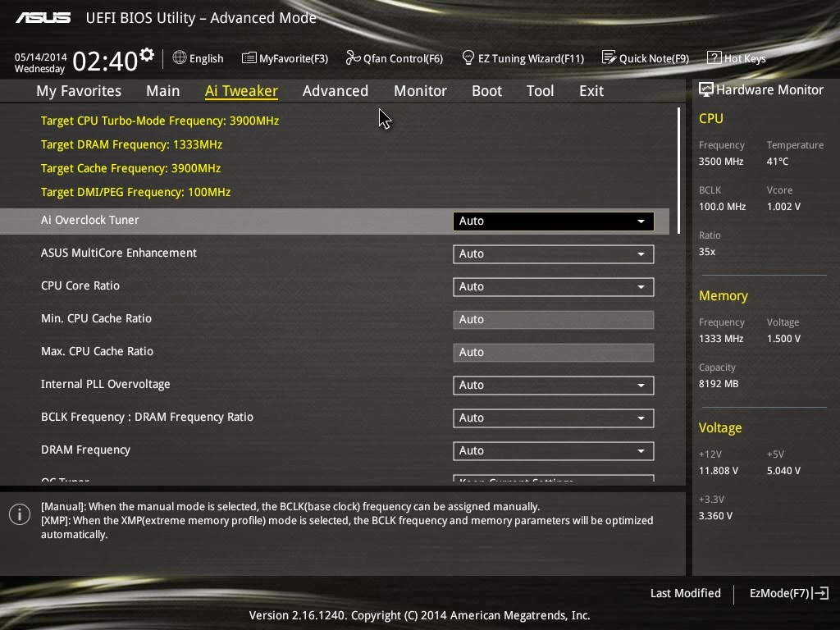This screenshot has width=840, height=630.
Task: Click the Min. CPU Cache Ratio field
Action: (x=554, y=320)
